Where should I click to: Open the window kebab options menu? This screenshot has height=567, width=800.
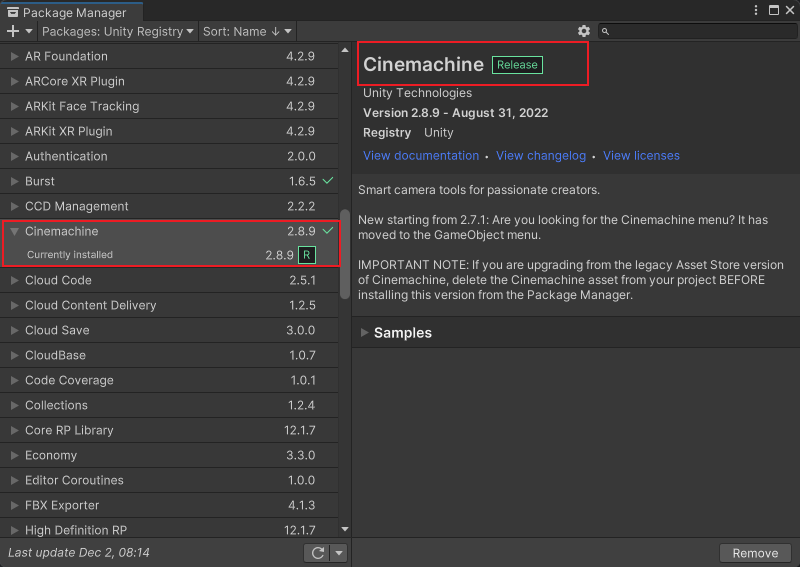coord(755,11)
